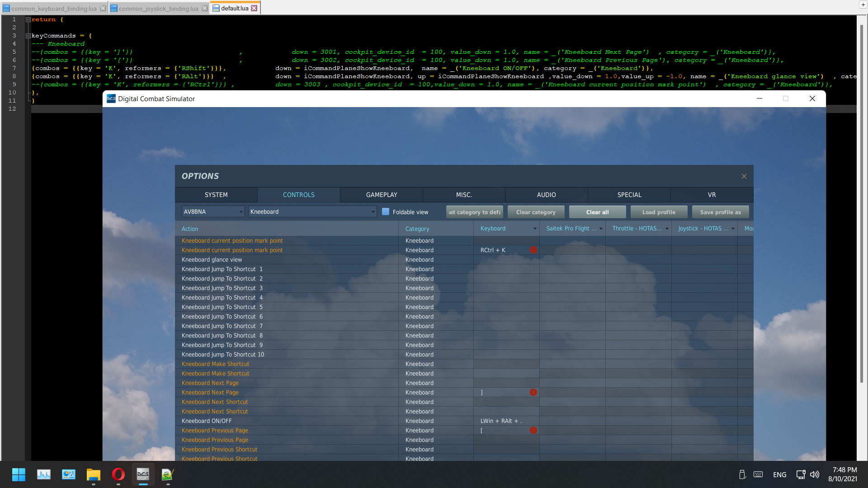868x488 pixels.
Task: Switch to the GAMEPLAY tab
Action: 382,195
